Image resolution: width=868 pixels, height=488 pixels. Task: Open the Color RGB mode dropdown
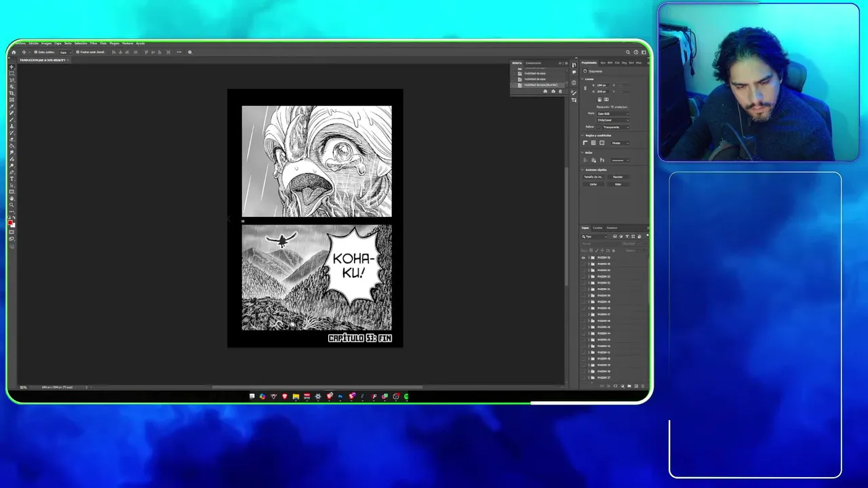(613, 114)
